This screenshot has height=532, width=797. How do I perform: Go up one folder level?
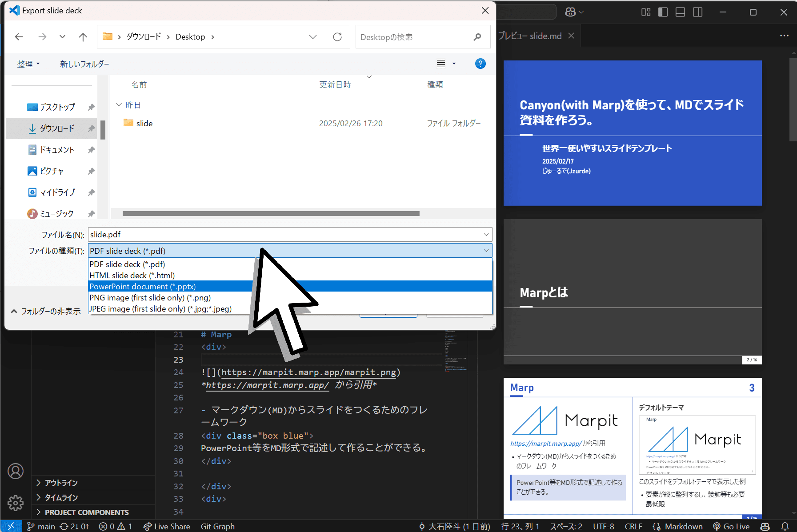point(83,37)
